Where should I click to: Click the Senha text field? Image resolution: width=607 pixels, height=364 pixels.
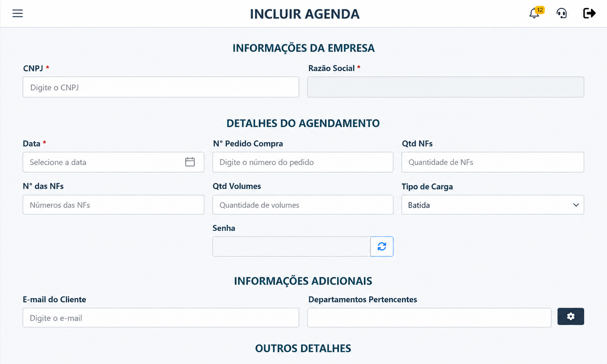291,246
